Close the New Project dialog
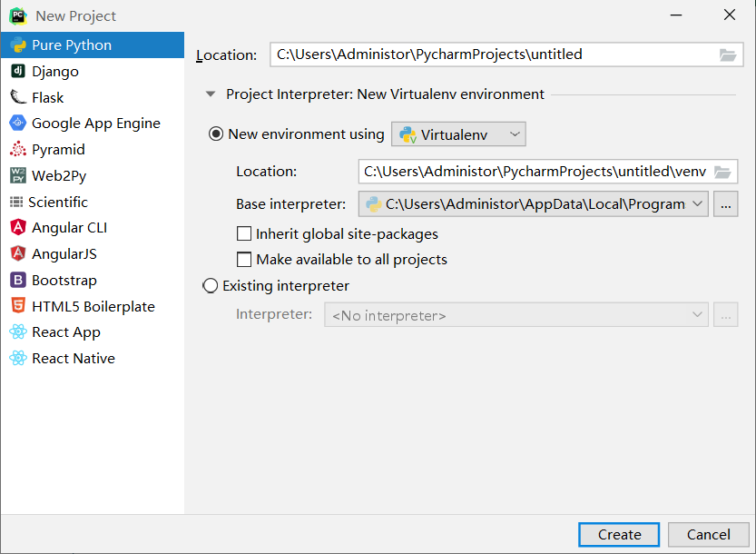 730,15
